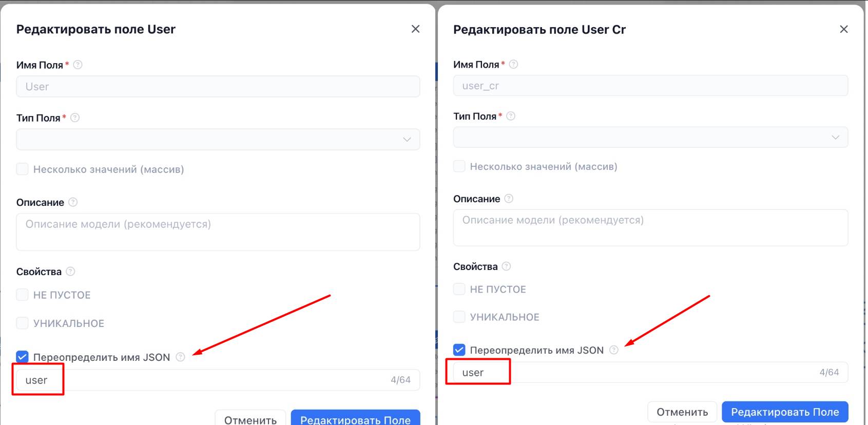Click help icon next to Свойства in User Cr dialog
The image size is (868, 425).
click(x=506, y=266)
